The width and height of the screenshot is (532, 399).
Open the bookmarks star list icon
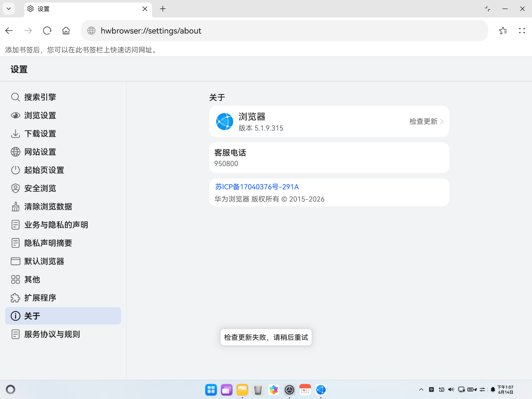pos(503,31)
